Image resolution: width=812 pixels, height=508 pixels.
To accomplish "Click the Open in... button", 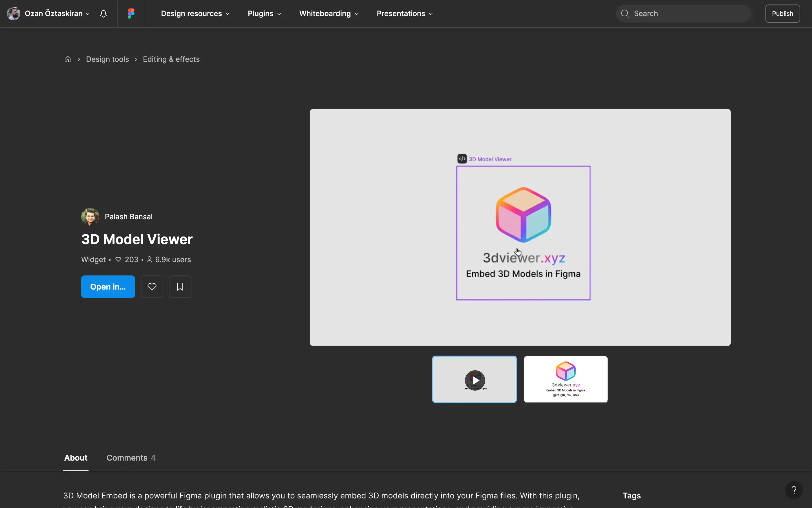I will (108, 286).
